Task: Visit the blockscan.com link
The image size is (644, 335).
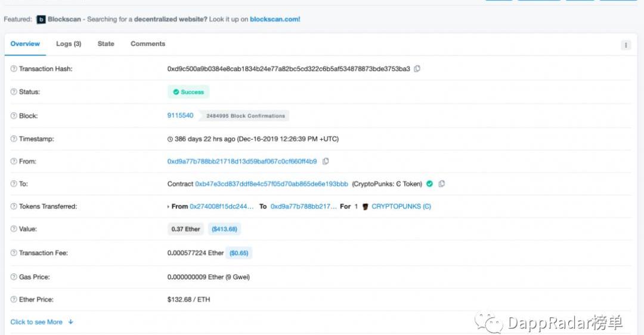Action: [x=275, y=19]
